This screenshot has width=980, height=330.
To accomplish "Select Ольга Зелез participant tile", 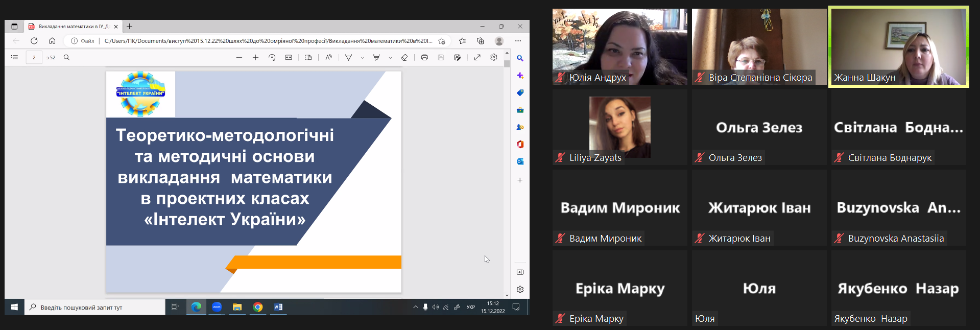I will (x=759, y=127).
